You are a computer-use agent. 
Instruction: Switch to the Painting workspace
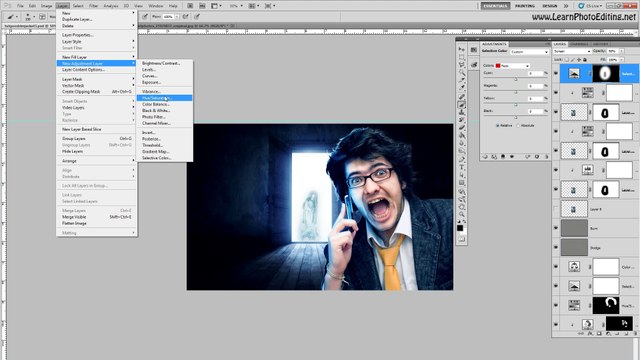click(x=525, y=6)
